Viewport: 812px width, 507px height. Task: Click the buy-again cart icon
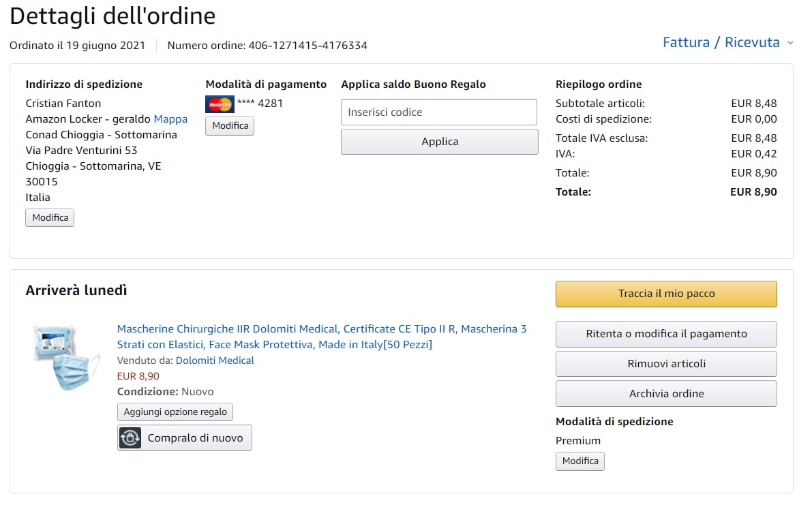(130, 438)
